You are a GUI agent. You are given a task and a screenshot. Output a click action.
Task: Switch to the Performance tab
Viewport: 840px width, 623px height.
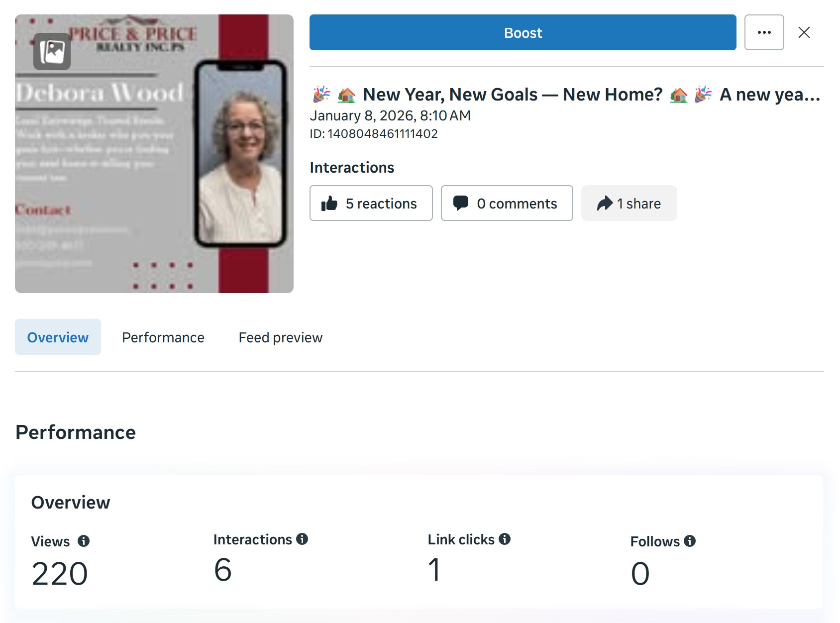pos(163,337)
